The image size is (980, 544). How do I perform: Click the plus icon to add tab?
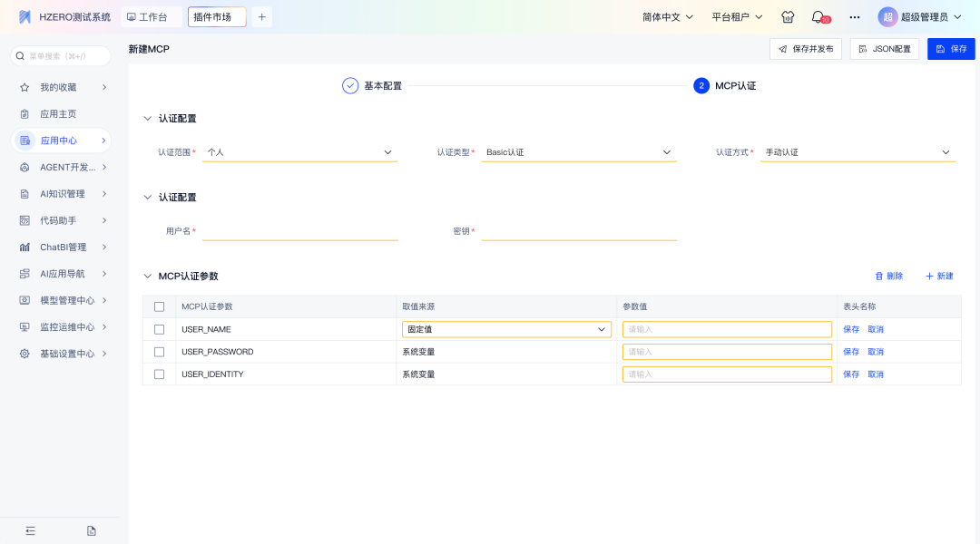261,17
